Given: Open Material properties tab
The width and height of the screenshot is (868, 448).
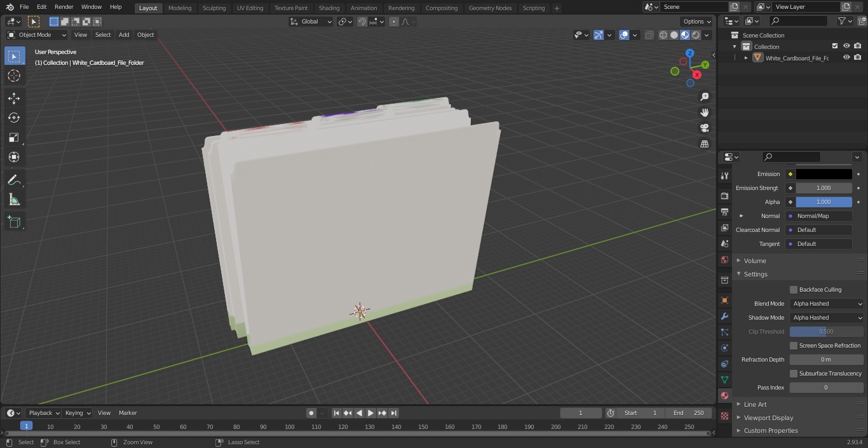Looking at the screenshot, I should coord(724,395).
